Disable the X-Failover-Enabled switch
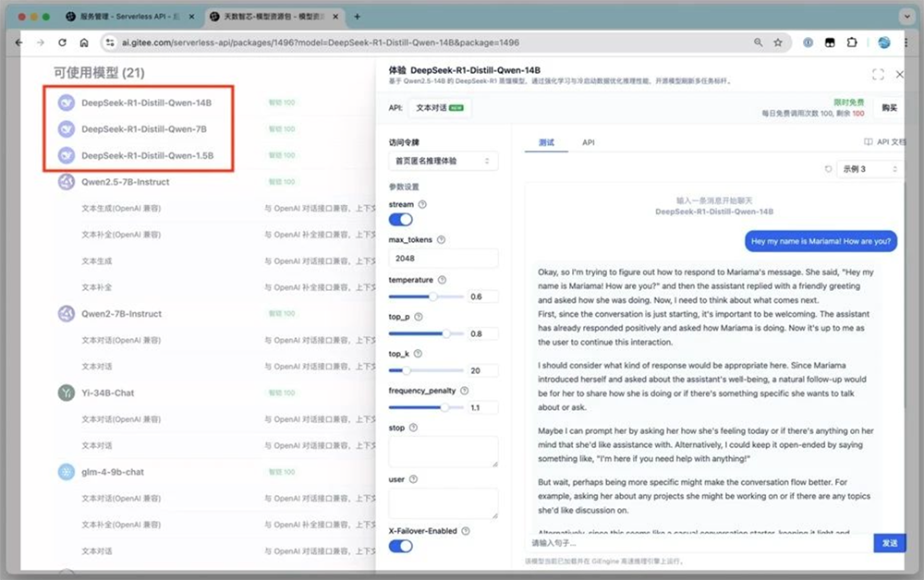 tap(400, 546)
